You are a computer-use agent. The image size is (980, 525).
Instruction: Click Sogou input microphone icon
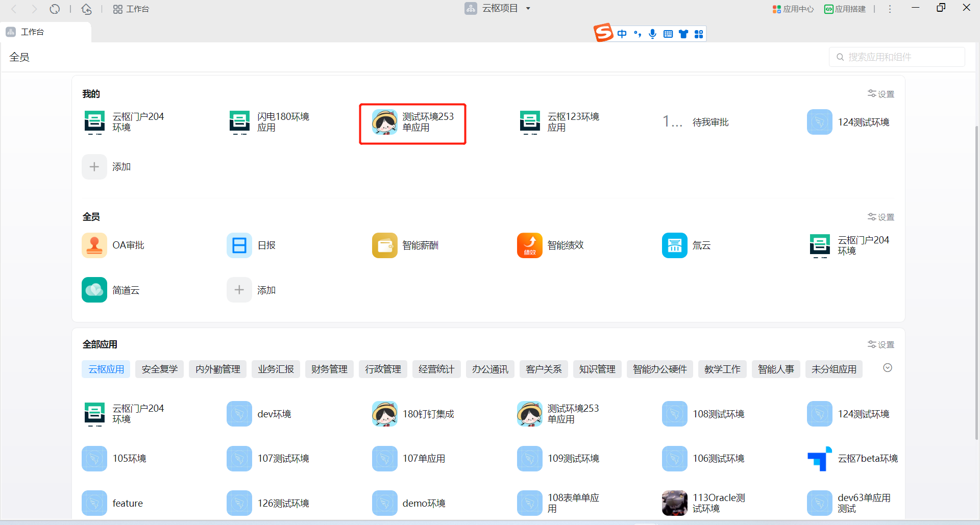(x=652, y=34)
